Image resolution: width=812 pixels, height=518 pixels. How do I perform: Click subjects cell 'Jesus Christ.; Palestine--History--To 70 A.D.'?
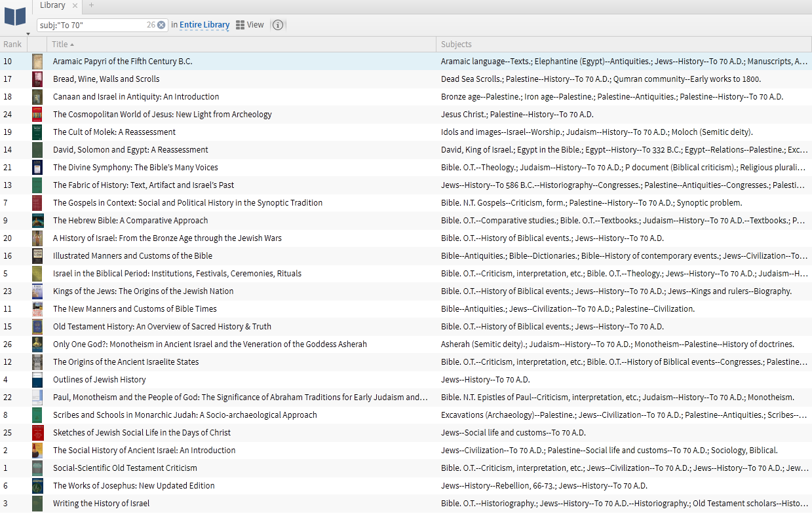tap(517, 115)
